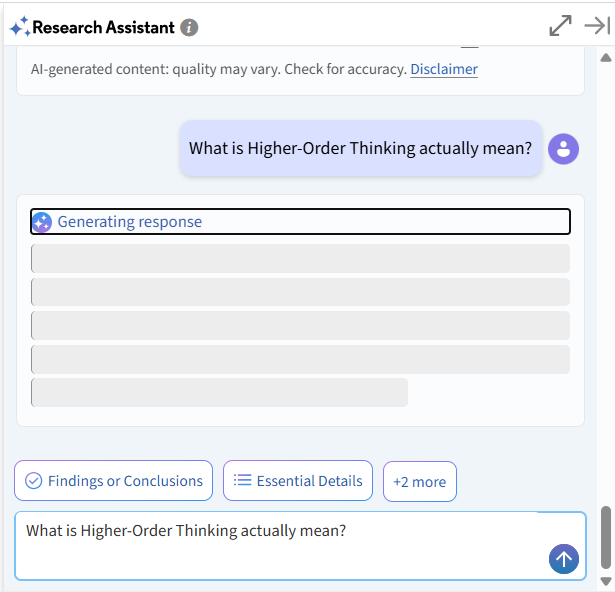
Task: Select the Essential Details suggestion
Action: tap(298, 481)
